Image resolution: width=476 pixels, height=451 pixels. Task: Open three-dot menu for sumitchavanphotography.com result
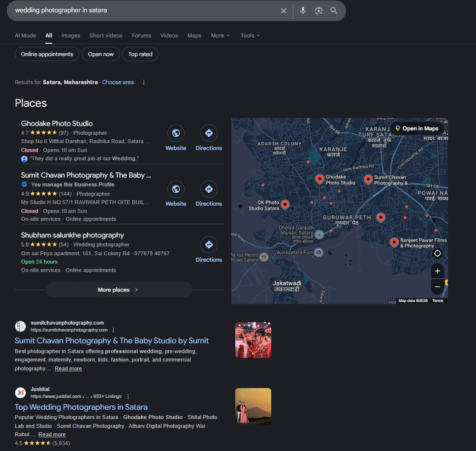click(x=113, y=330)
